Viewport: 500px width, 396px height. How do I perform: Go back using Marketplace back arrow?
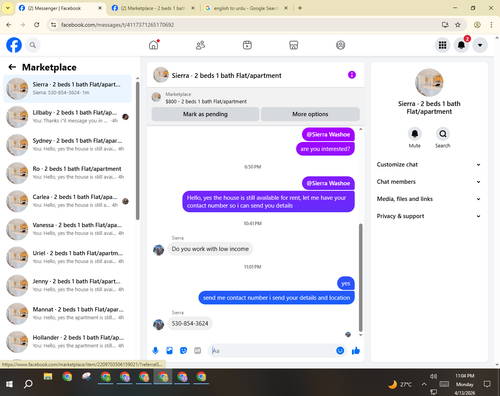click(12, 67)
